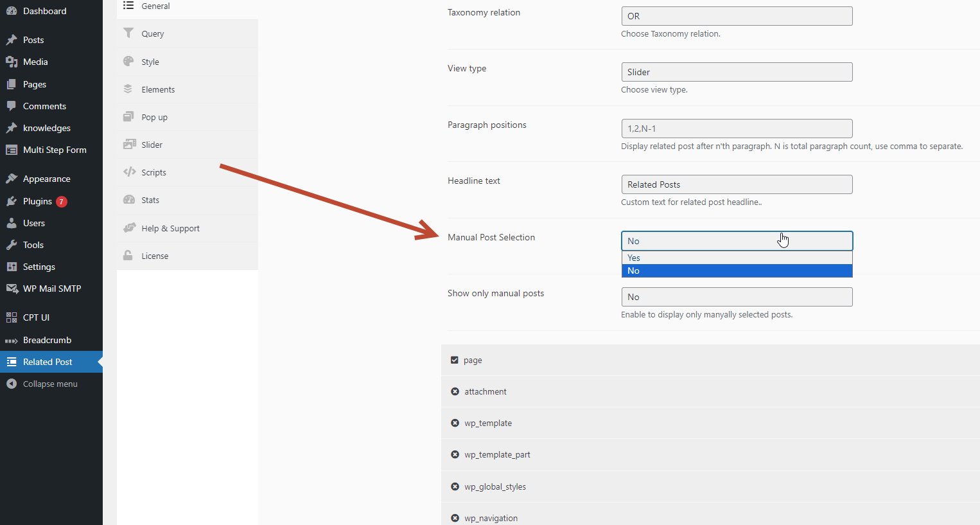The width and height of the screenshot is (980, 525).
Task: Open the Related Post admin menu
Action: click(51, 362)
